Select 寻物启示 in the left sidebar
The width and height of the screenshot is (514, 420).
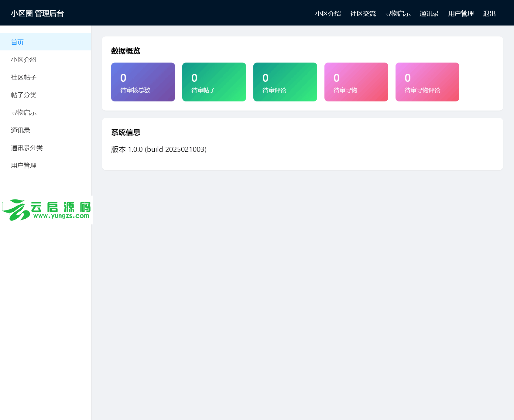tap(46, 112)
